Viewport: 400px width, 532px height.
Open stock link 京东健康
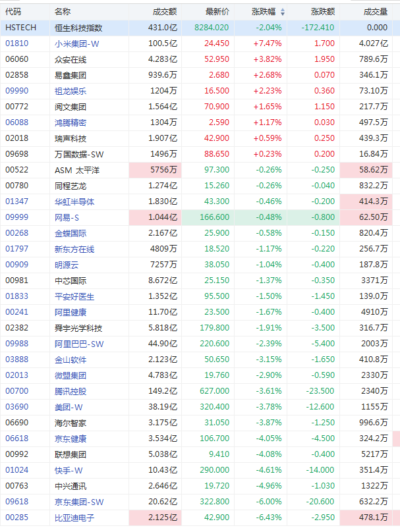(71, 439)
